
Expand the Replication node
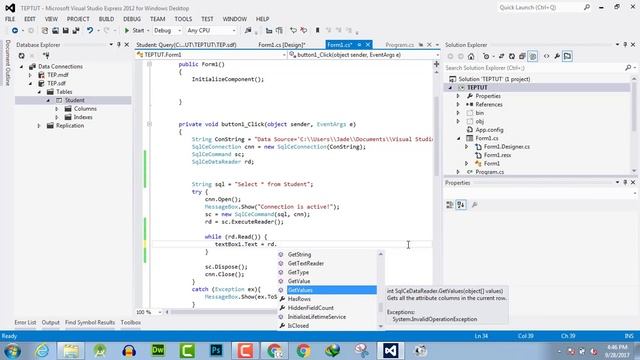point(39,126)
